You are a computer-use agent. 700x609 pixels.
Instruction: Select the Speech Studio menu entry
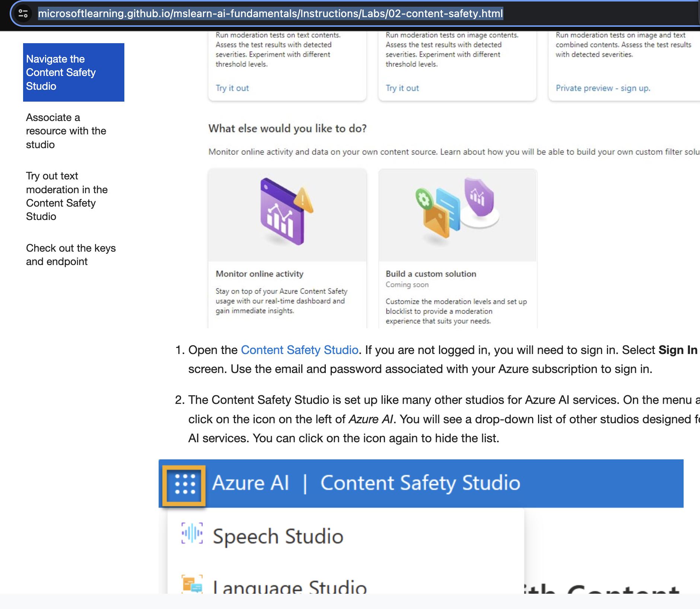click(278, 534)
